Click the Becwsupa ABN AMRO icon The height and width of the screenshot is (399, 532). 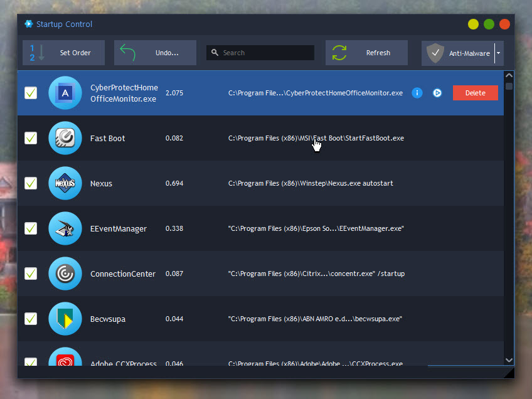coord(65,319)
